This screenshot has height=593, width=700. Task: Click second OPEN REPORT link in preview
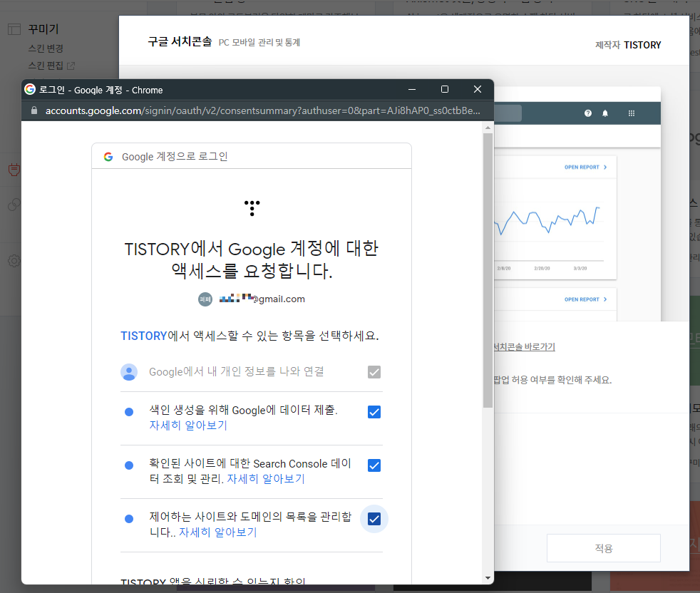pos(585,299)
